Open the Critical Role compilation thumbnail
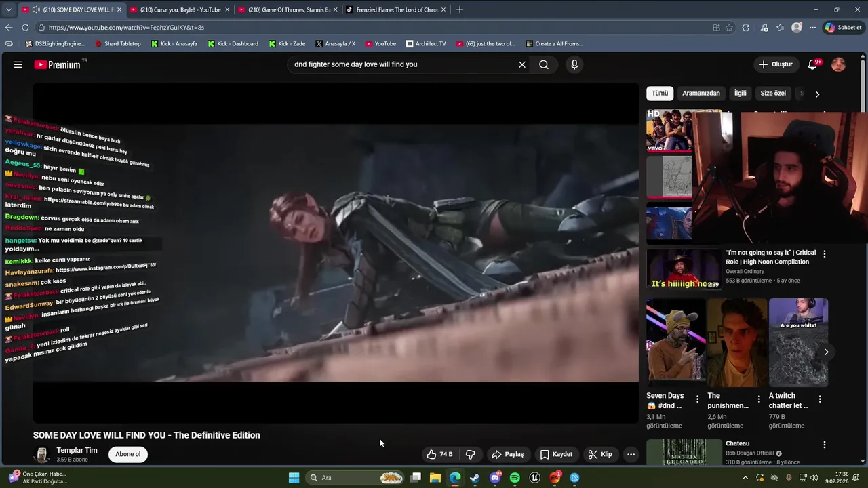Screen dimensions: 868x488 tap(684, 270)
